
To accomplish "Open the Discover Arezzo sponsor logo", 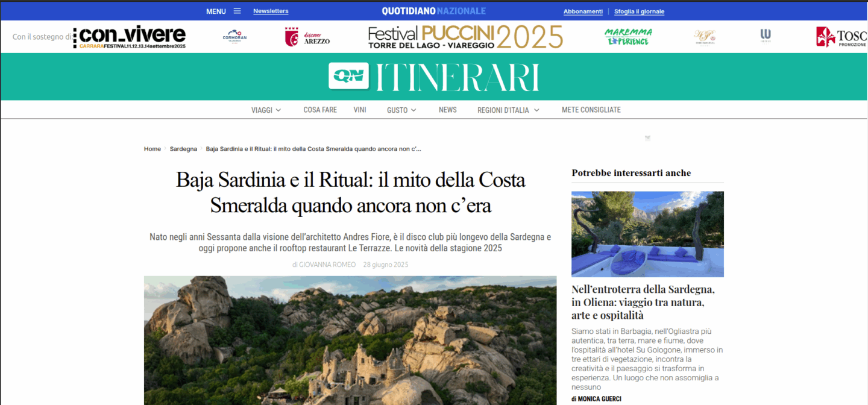I will pos(307,37).
